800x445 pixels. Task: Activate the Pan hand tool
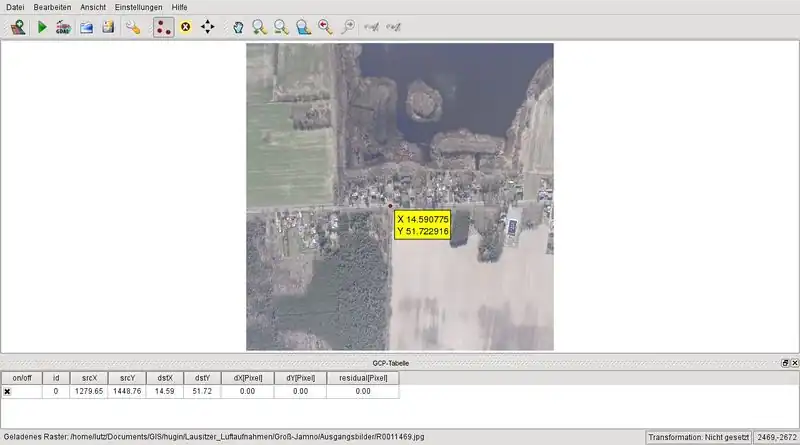click(238, 27)
